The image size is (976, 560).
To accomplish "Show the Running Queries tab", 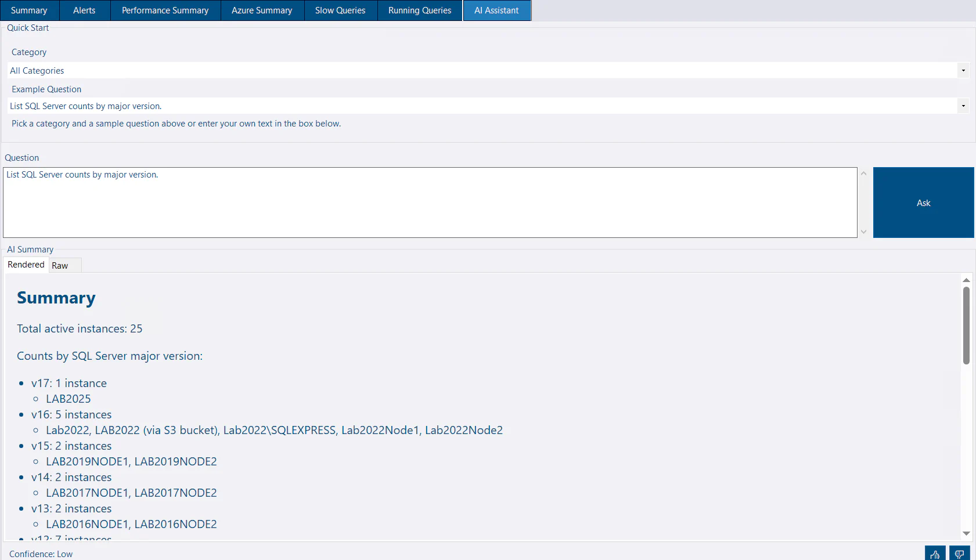I will [420, 10].
